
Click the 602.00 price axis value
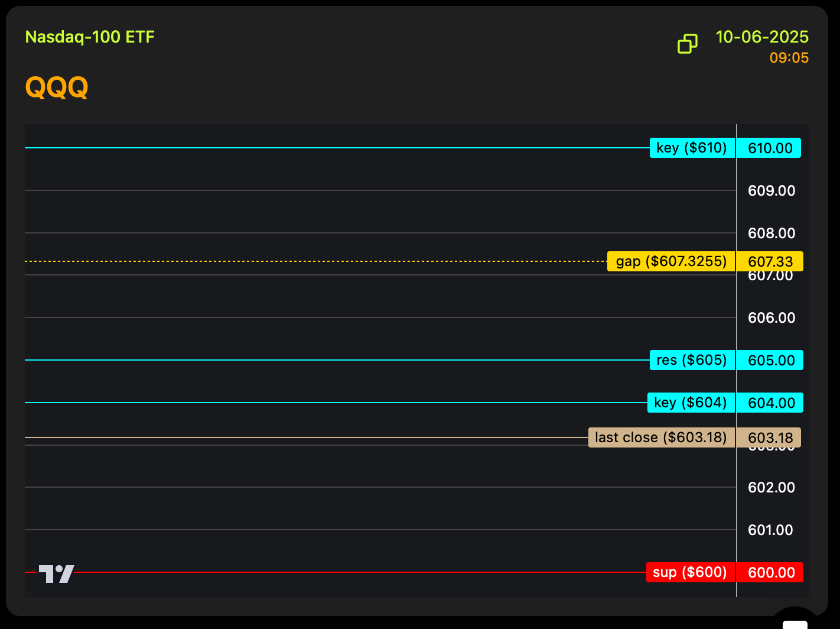(771, 487)
